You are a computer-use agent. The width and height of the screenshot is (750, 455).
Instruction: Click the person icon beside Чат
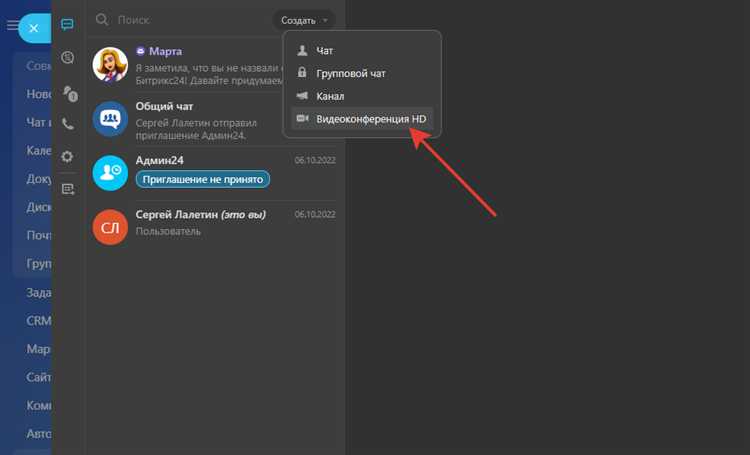(x=302, y=51)
